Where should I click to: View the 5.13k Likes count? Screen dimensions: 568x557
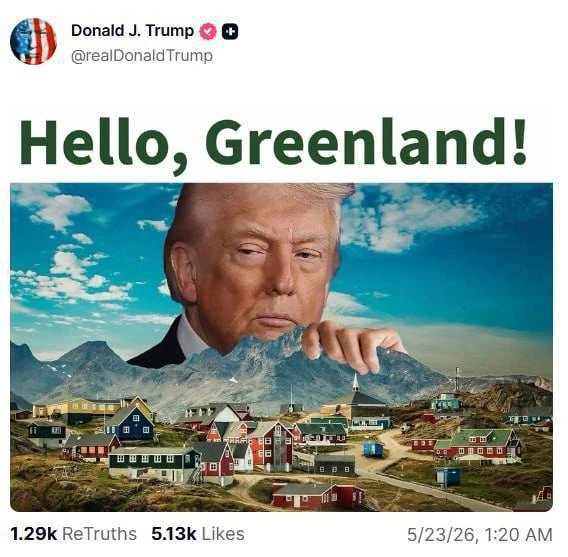click(174, 534)
